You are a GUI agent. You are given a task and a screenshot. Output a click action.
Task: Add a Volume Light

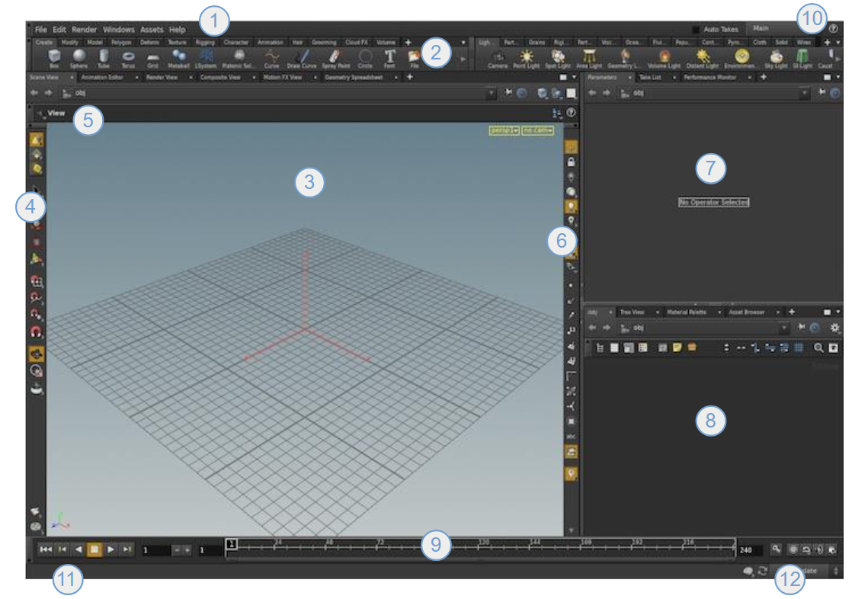coord(664,58)
